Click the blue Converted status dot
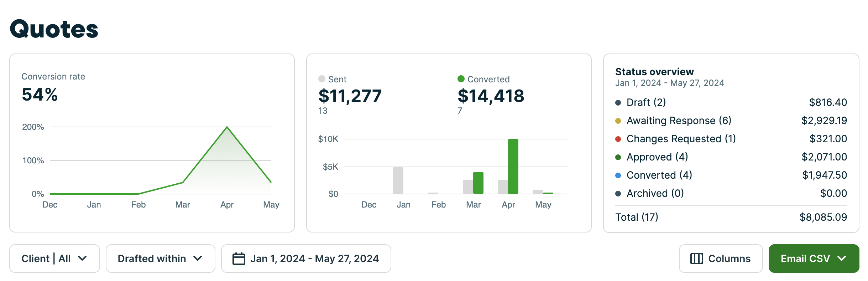 [x=618, y=175]
